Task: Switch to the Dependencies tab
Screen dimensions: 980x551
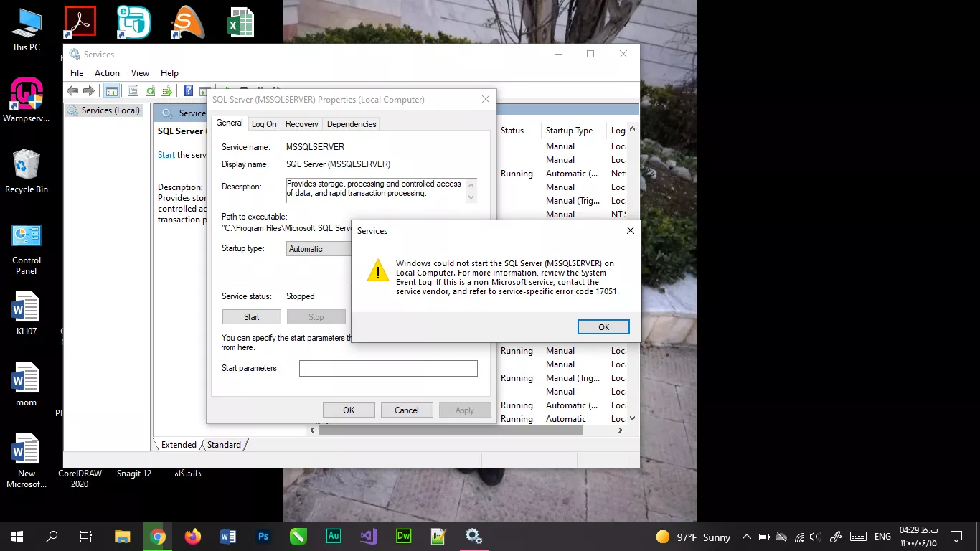Action: pos(352,124)
